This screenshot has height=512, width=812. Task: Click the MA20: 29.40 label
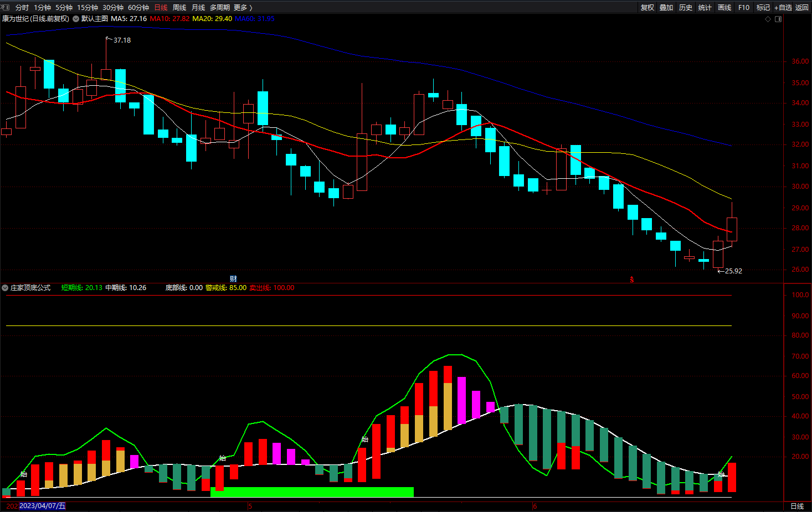(212, 19)
